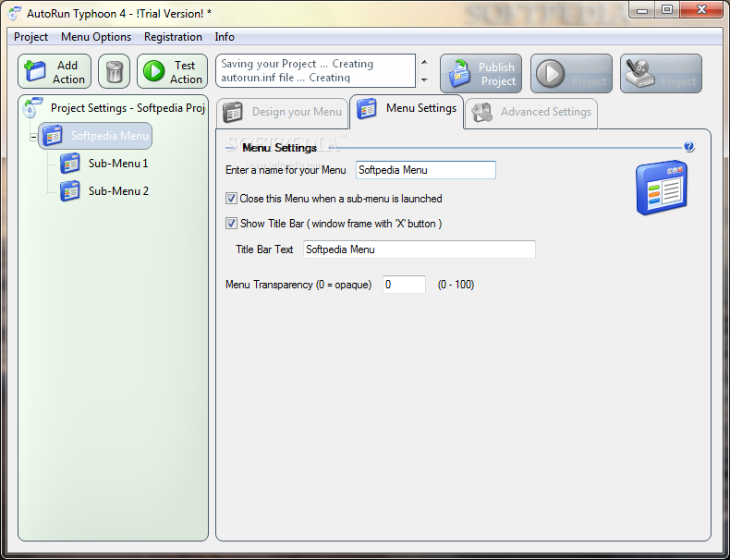
Task: Select Softpedia Menu in the tree
Action: click(95, 136)
